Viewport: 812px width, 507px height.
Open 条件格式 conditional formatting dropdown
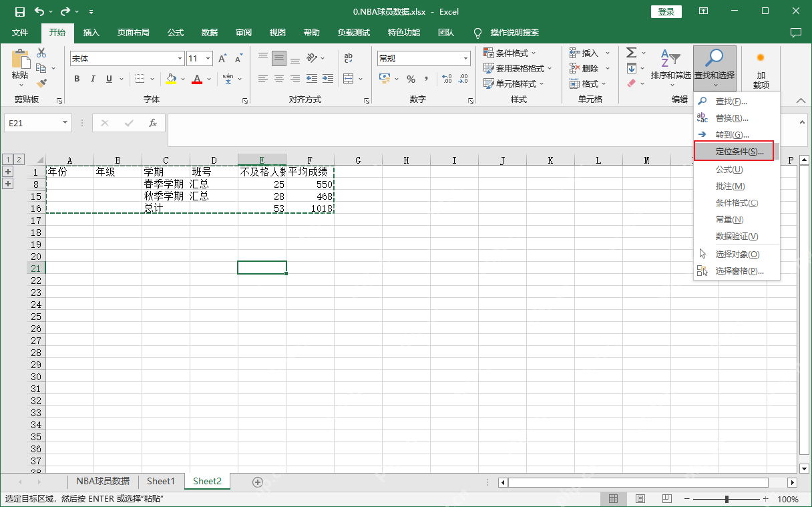pyautogui.click(x=510, y=53)
